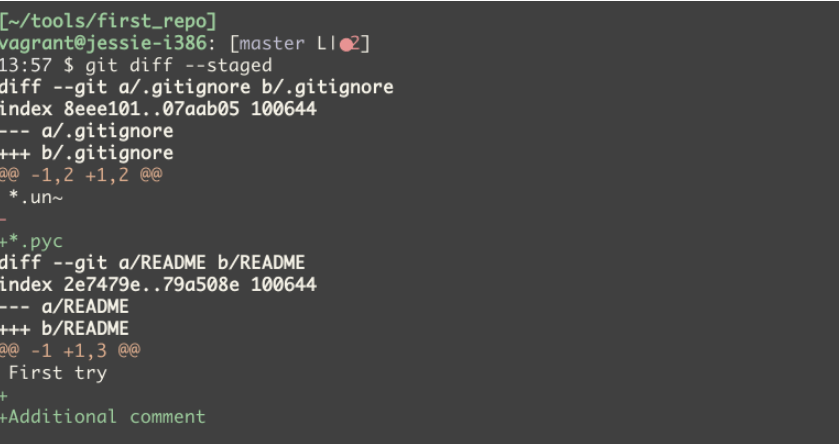Click the git diff --staged command text
The height and width of the screenshot is (444, 839).
(179, 65)
